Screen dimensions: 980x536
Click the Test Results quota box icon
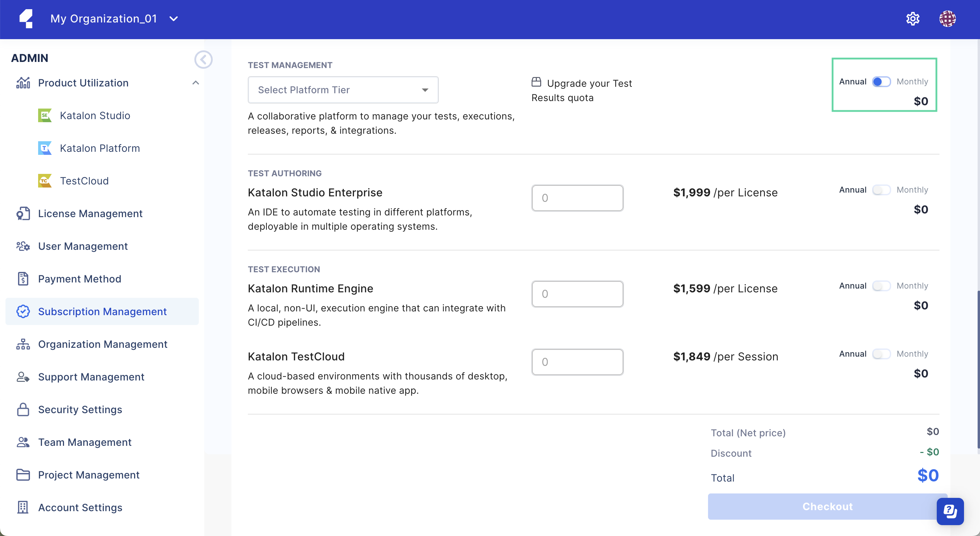coord(536,82)
